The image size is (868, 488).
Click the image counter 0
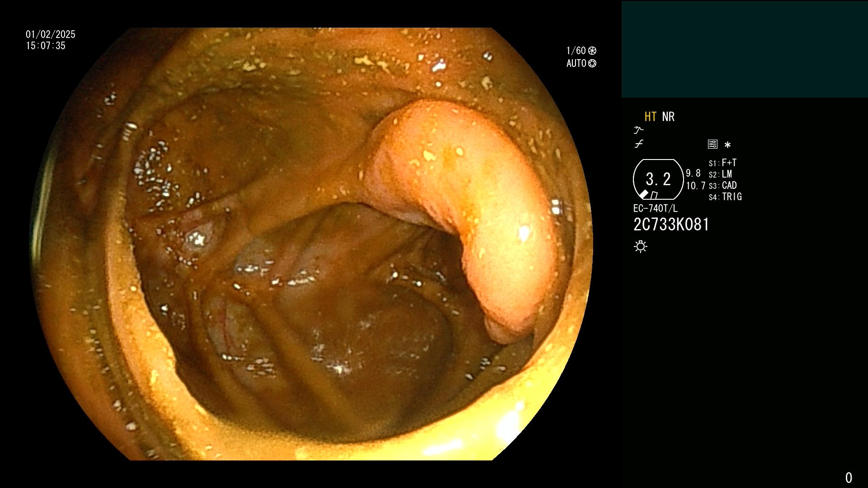(x=849, y=478)
